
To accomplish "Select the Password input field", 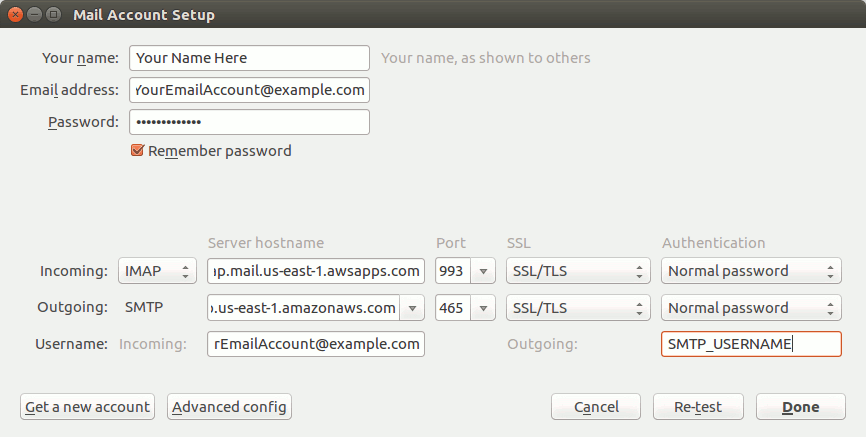I will click(249, 122).
